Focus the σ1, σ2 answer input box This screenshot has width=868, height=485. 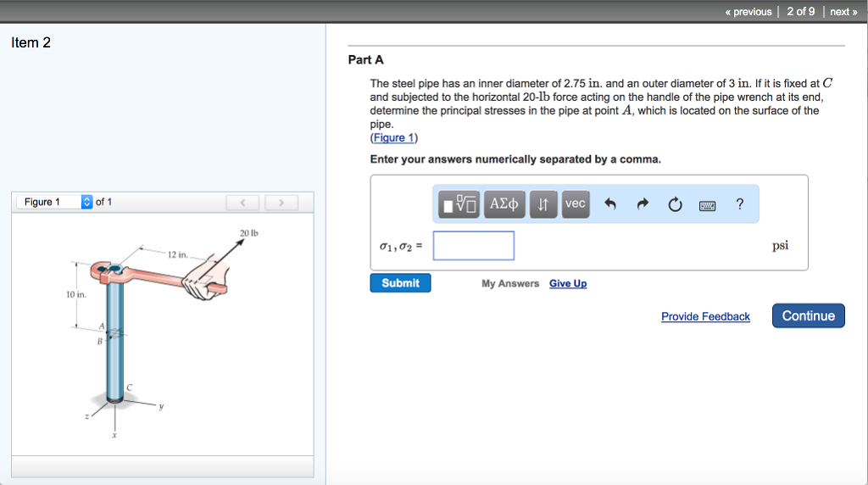point(473,245)
